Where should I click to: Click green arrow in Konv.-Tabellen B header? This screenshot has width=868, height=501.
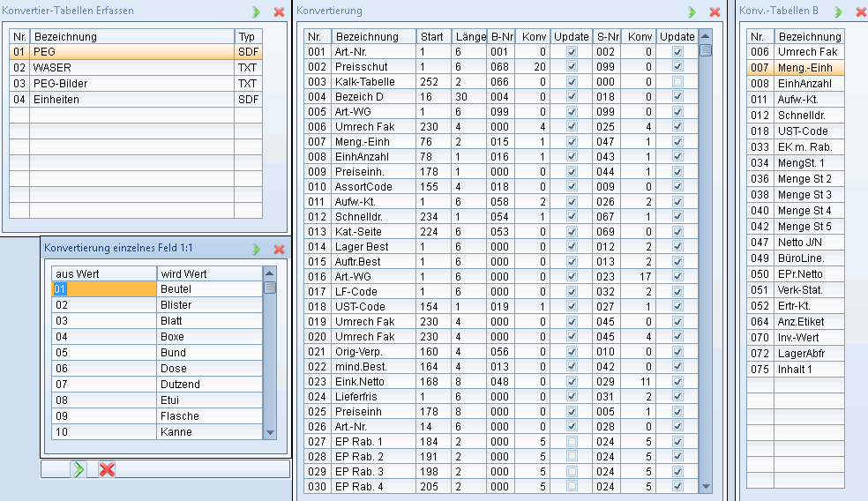[x=837, y=12]
